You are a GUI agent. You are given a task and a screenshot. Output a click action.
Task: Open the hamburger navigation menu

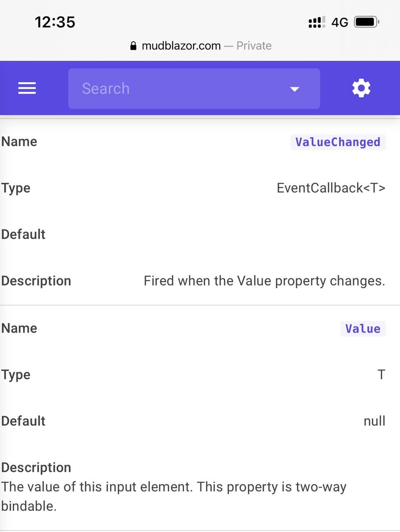pyautogui.click(x=27, y=88)
